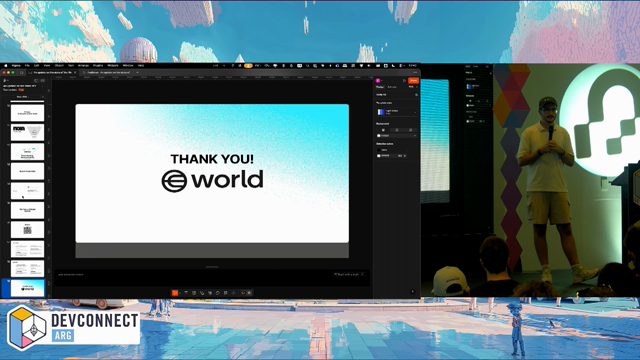Switch to the Animate tab in right panel
Image resolution: width=640 pixels, height=360 pixels.
(392, 87)
